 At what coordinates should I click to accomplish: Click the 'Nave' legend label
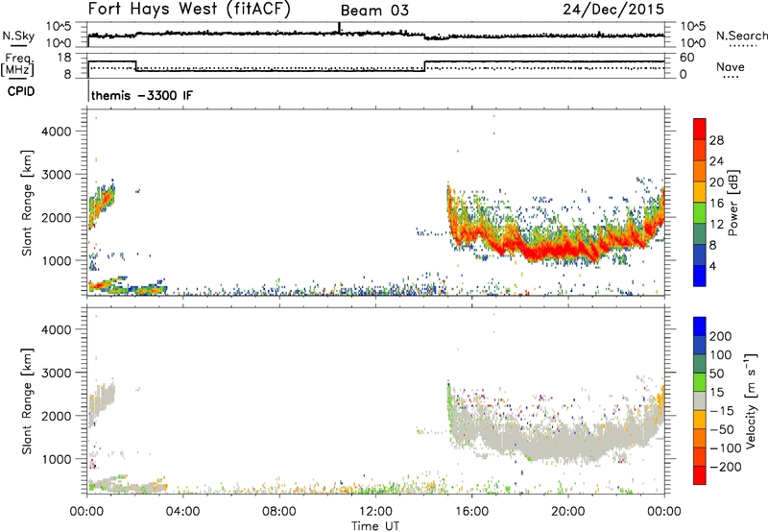(x=730, y=67)
